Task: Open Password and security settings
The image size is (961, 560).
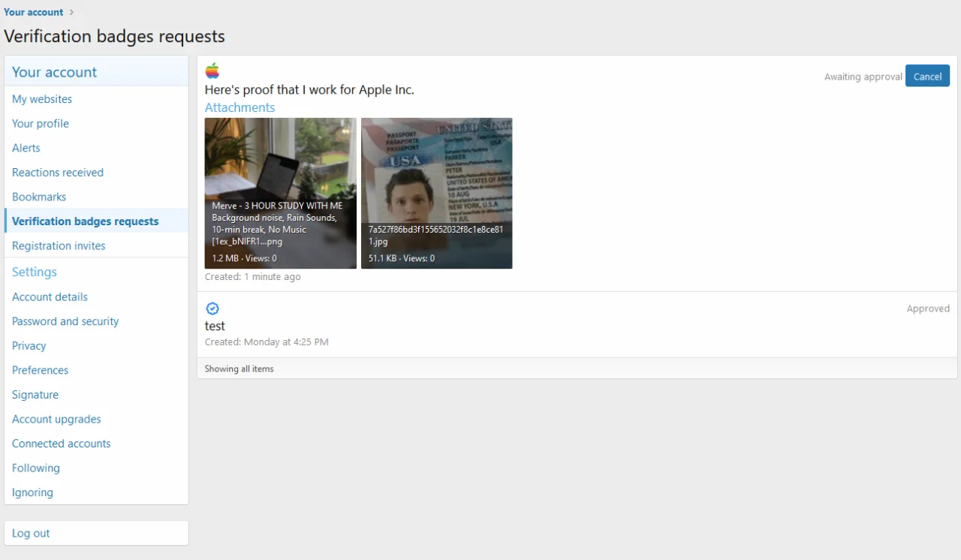Action: pyautogui.click(x=65, y=321)
